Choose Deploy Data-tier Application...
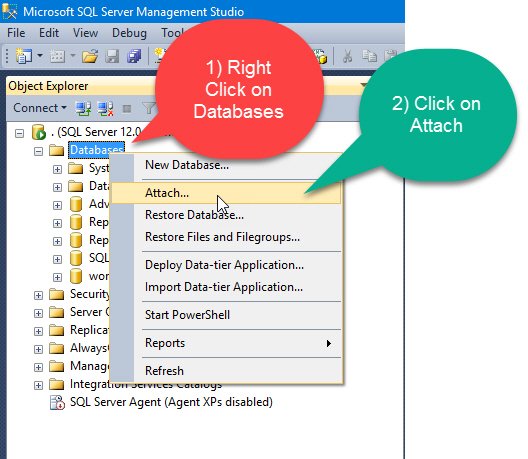Image resolution: width=528 pixels, height=459 pixels. click(226, 265)
